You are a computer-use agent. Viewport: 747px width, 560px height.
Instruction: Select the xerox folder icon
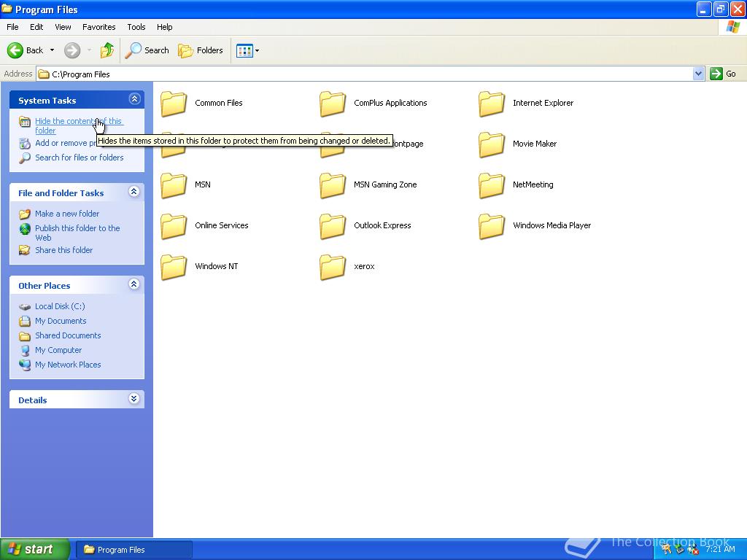(333, 267)
